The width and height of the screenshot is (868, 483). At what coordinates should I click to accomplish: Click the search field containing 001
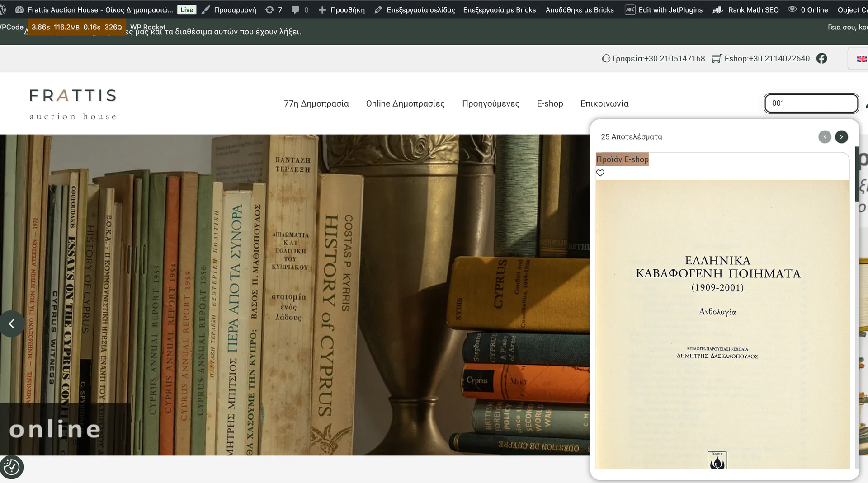click(x=811, y=103)
